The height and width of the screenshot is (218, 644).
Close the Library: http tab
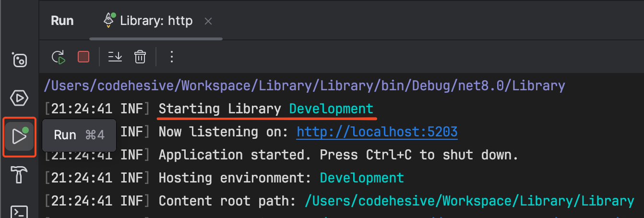point(208,21)
